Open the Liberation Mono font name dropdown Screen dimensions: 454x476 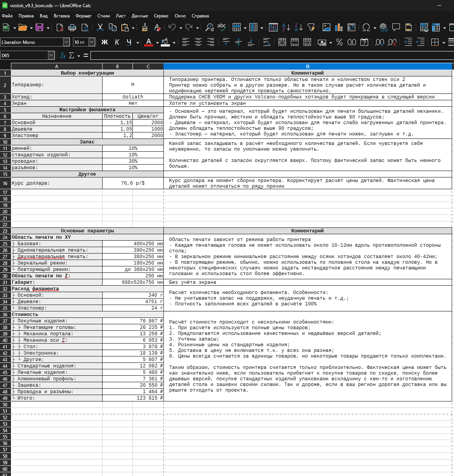point(66,42)
